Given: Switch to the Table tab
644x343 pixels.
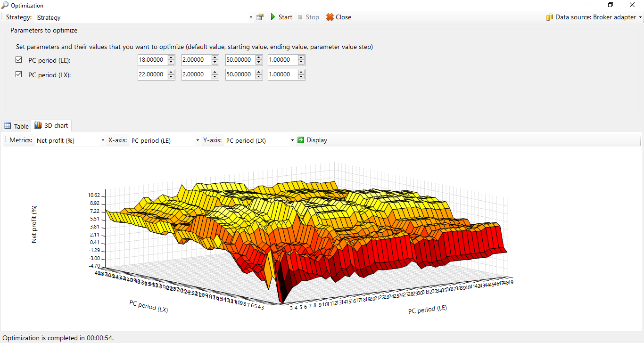Looking at the screenshot, I should click(x=17, y=126).
